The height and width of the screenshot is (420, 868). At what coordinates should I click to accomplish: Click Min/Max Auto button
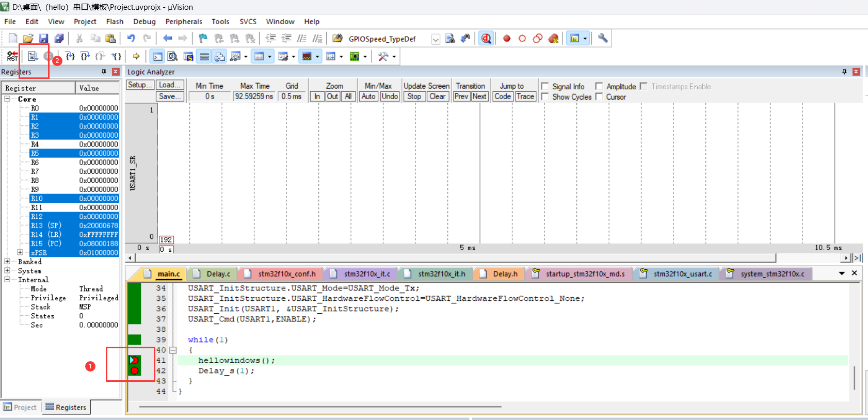(368, 96)
